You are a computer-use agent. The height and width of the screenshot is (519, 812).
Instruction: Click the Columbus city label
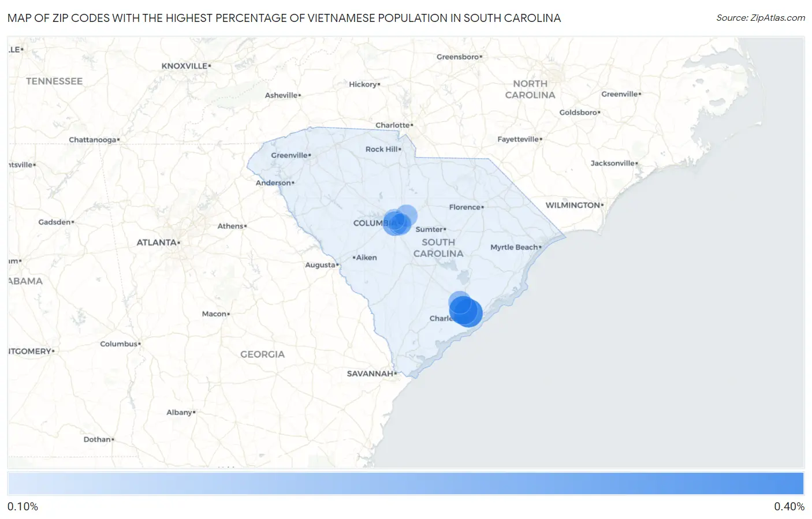tap(119, 344)
